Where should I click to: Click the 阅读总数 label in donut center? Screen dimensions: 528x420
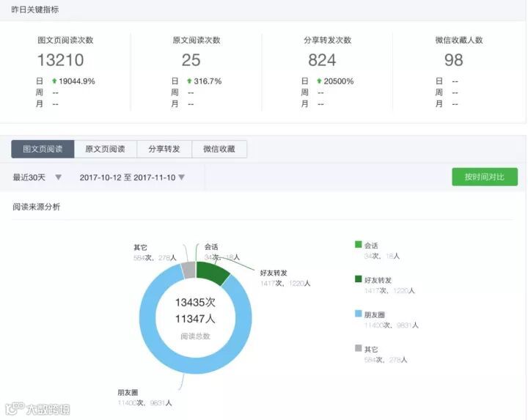[195, 336]
